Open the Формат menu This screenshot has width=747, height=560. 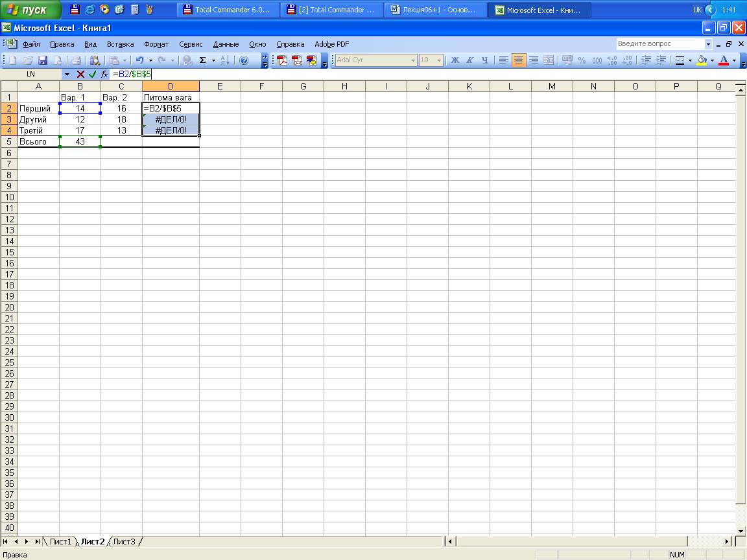point(156,44)
